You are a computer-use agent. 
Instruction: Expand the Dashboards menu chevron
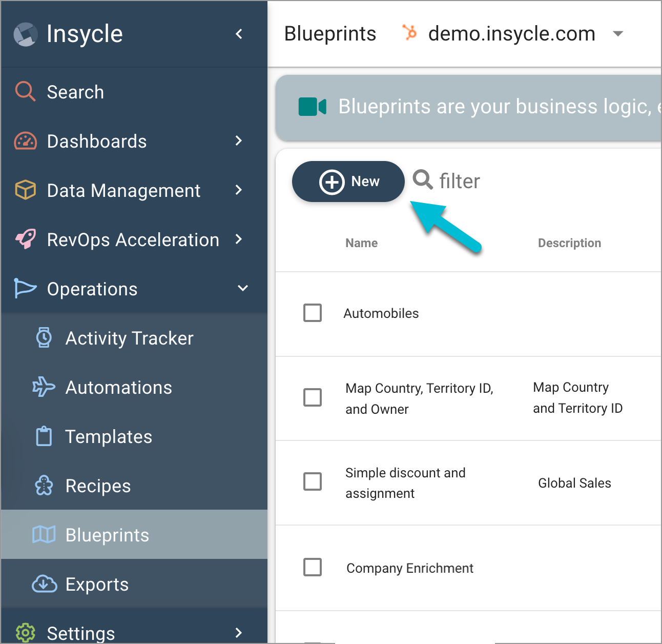pos(239,140)
